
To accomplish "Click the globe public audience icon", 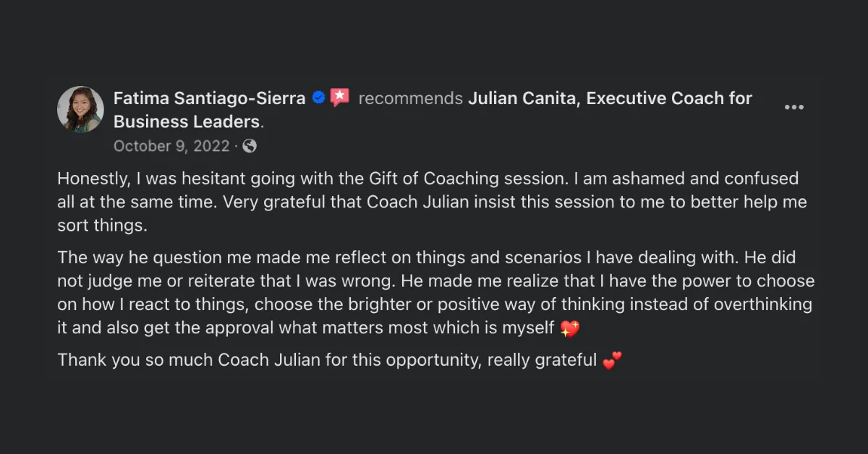I will click(x=250, y=146).
